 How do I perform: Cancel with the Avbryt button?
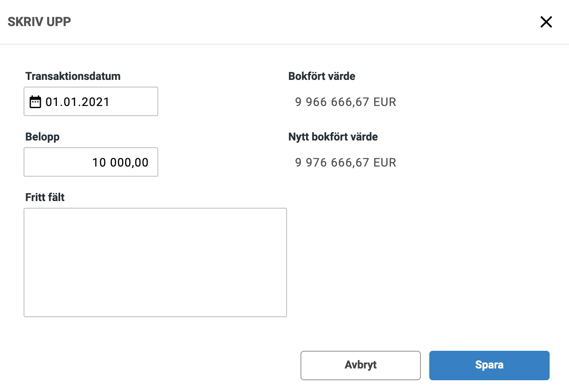[x=361, y=366]
